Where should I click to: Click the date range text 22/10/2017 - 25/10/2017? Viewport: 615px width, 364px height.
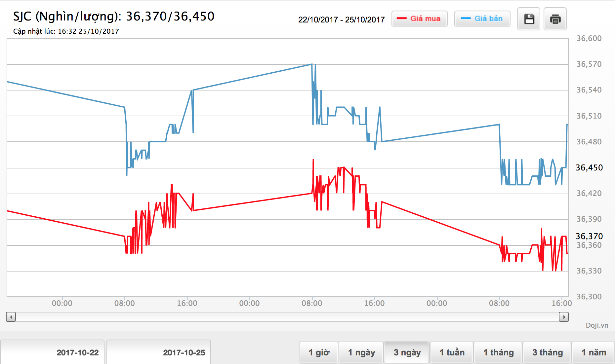click(342, 20)
